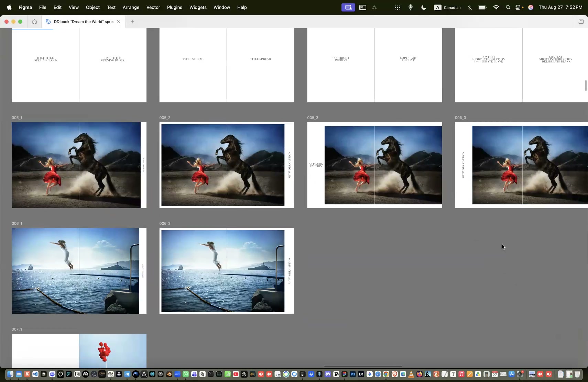Select frame label 005_1
Screen dimensions: 588x382
[17, 118]
